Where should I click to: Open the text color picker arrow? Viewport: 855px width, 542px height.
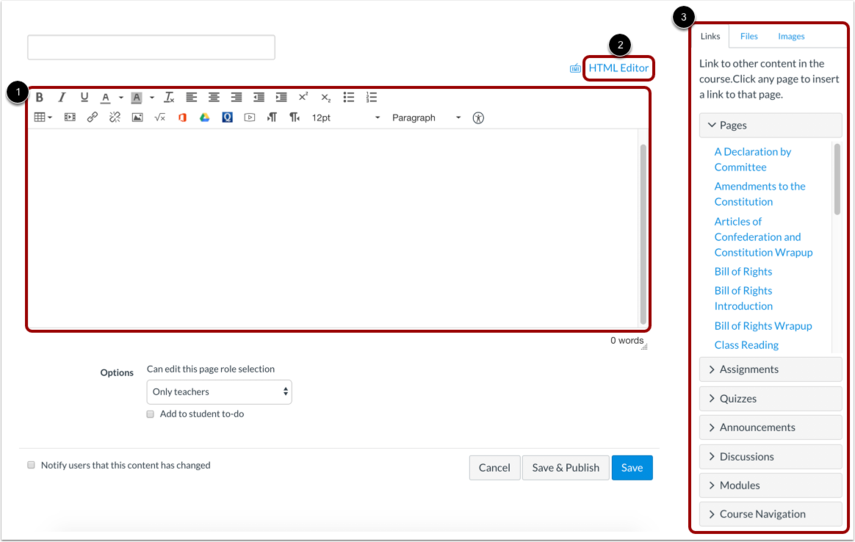[121, 98]
